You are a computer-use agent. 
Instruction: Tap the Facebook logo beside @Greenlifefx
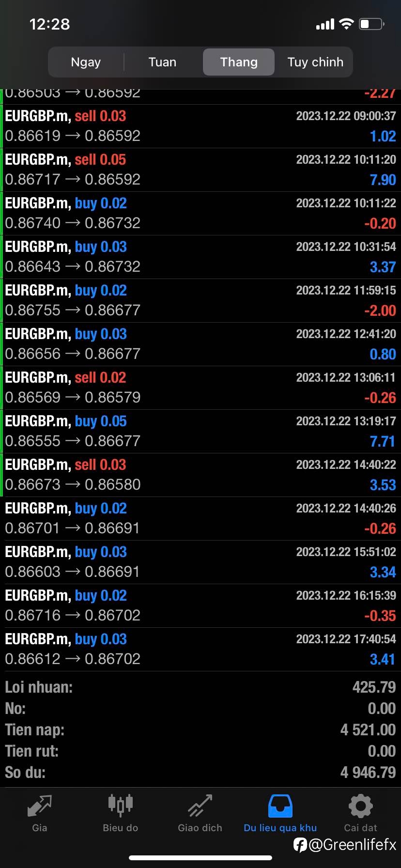(x=300, y=845)
